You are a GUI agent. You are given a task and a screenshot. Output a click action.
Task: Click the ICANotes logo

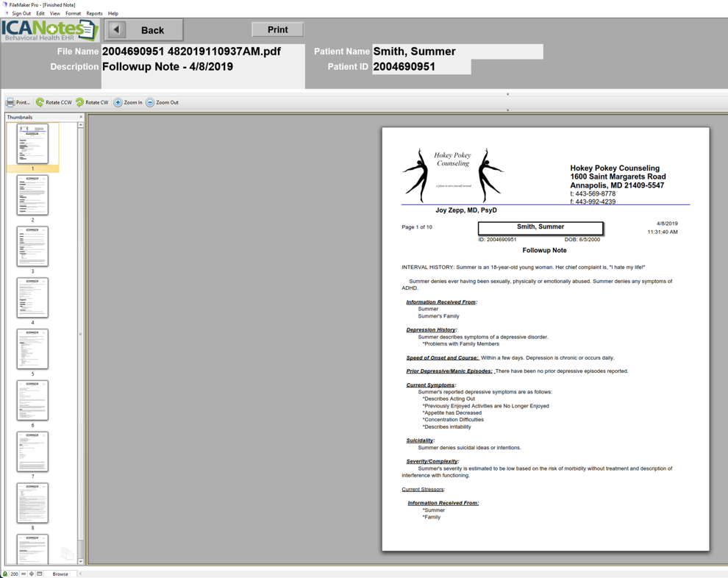[49, 30]
